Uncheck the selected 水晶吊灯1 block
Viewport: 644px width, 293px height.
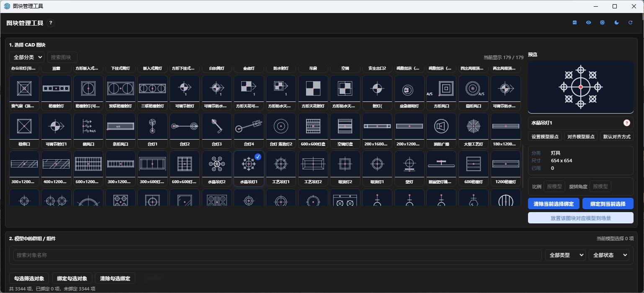tap(258, 156)
